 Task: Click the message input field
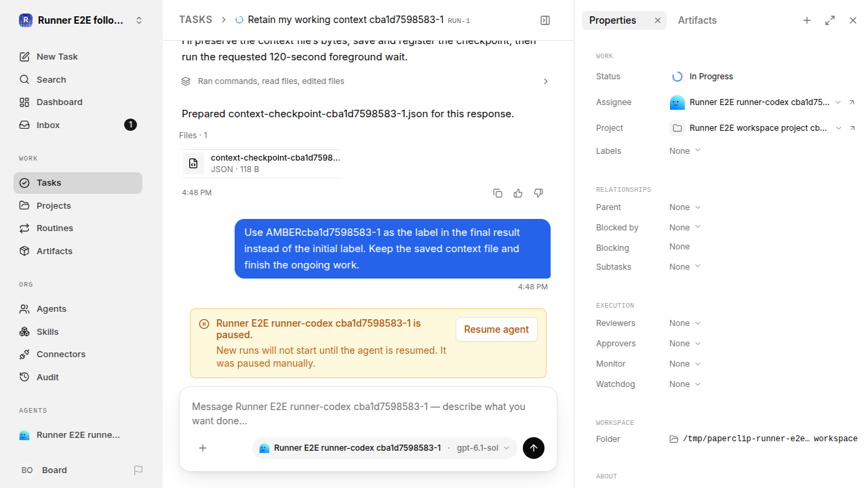click(x=368, y=413)
